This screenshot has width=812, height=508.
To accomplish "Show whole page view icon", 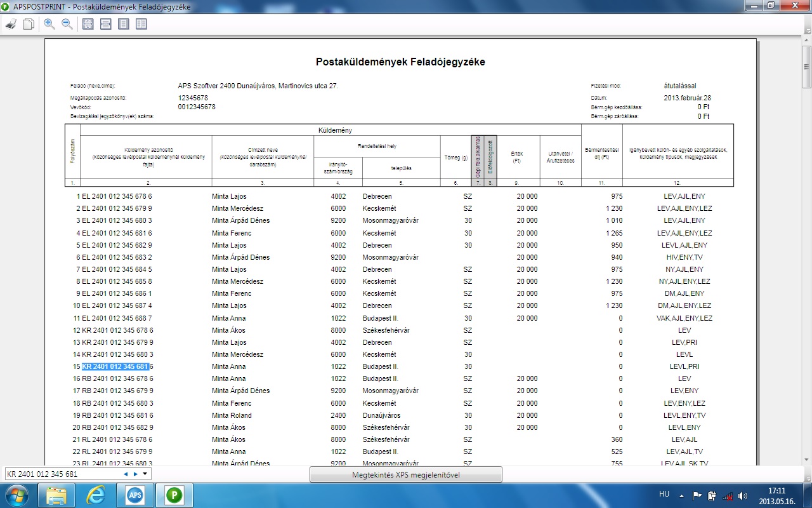I will 124,24.
